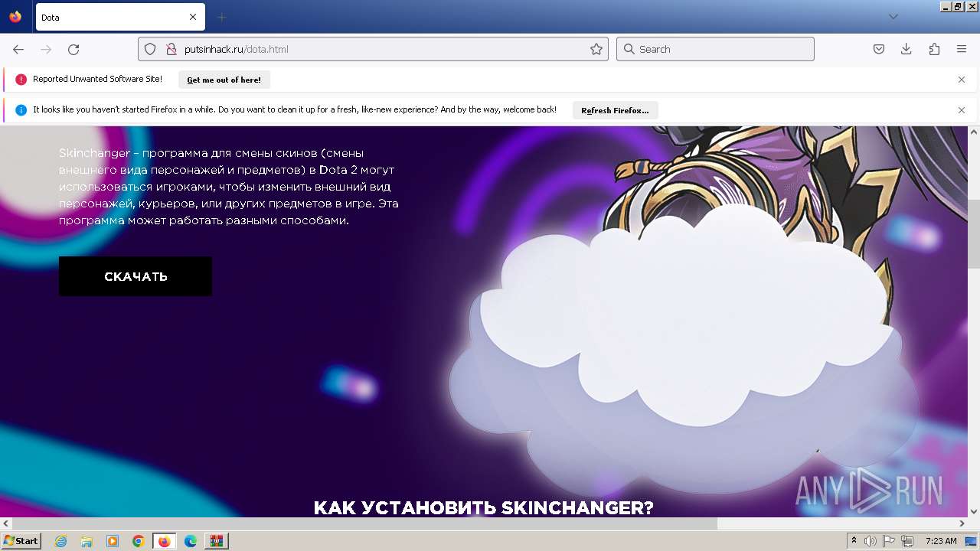The width and height of the screenshot is (980, 551).
Task: Click the КАК УСТАНОВИТЬ SKINCHANGER? heading
Action: click(483, 508)
